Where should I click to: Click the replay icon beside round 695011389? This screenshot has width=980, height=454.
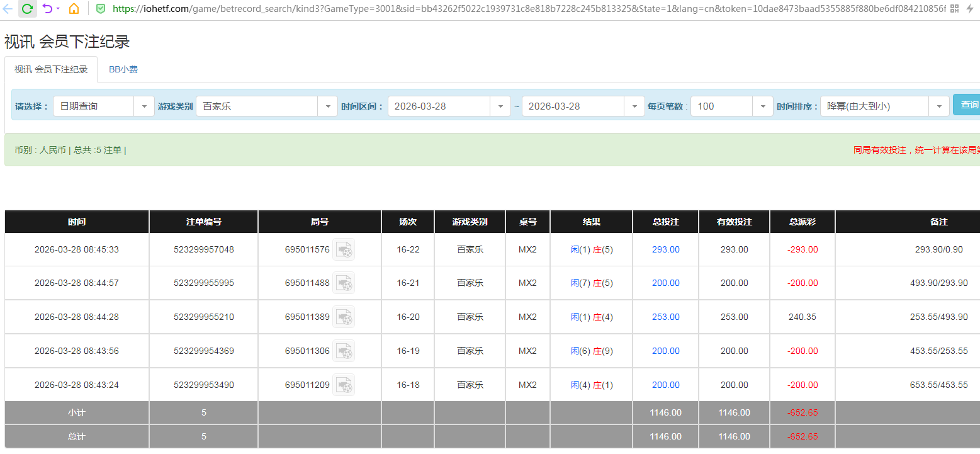[344, 317]
